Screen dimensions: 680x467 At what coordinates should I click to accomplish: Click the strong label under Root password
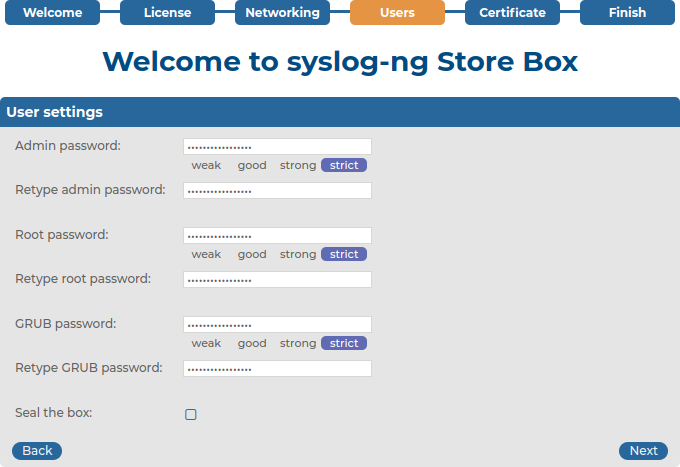298,254
